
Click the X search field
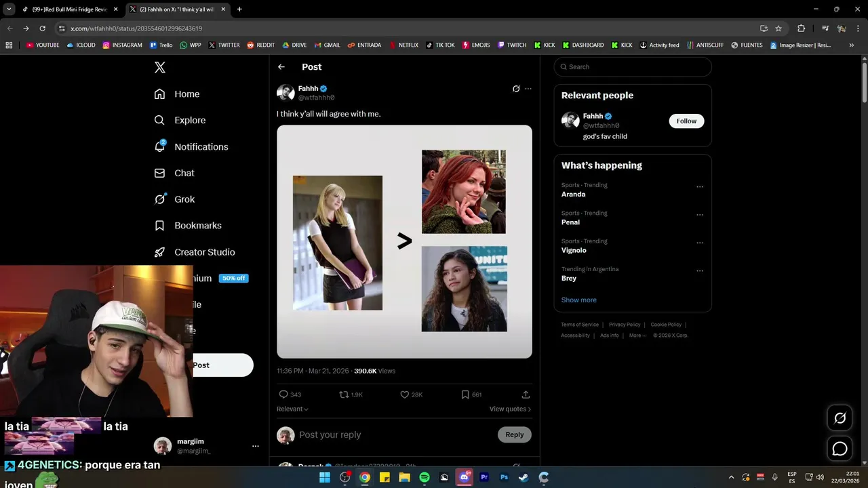[633, 67]
